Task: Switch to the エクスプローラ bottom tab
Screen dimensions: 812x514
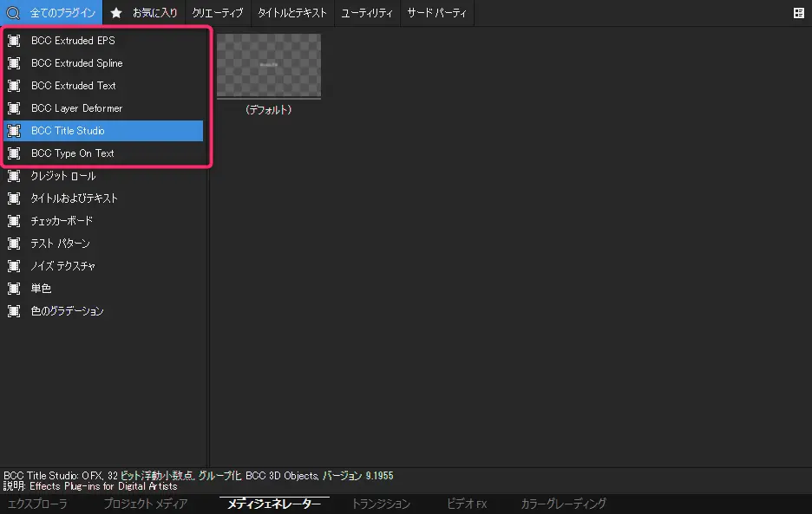Action: pyautogui.click(x=37, y=504)
